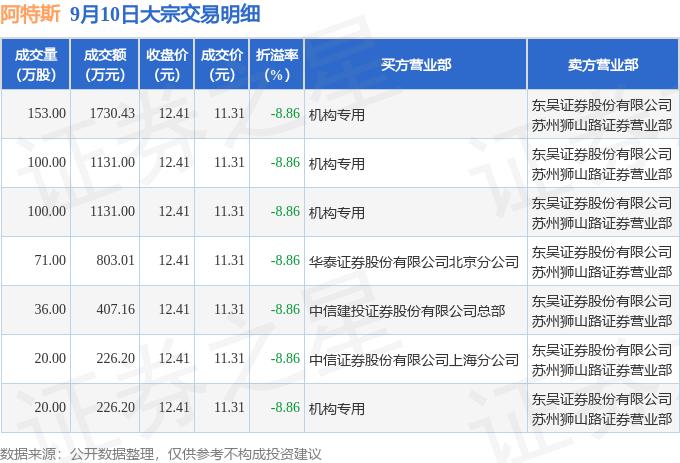Viewport: 680px width, 463px height.
Task: Click the 数据来源 footer disclaimer text
Action: 161,454
